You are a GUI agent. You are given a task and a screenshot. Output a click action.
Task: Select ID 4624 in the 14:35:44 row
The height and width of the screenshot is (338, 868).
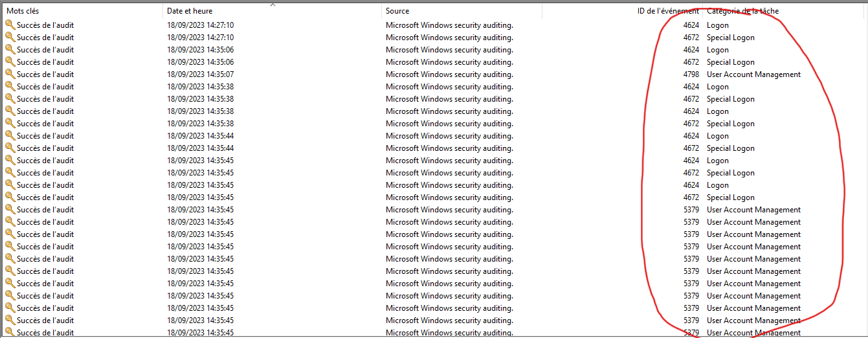pos(691,136)
